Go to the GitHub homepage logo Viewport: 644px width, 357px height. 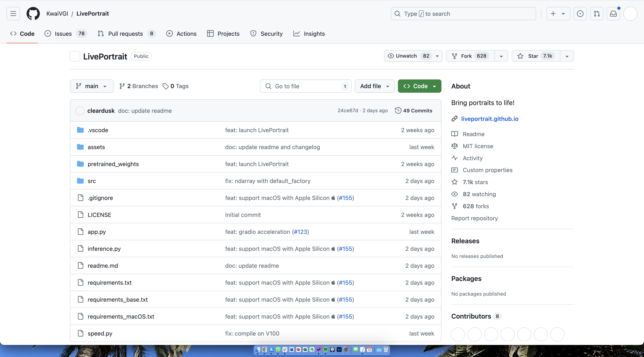33,14
